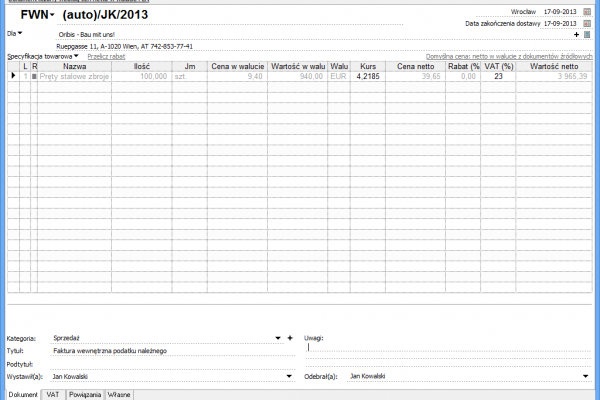
Task: Open the Dla recipient dropdown
Action: click(19, 34)
